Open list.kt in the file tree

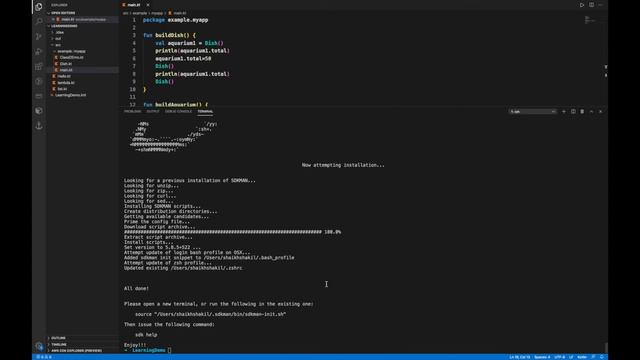click(62, 89)
